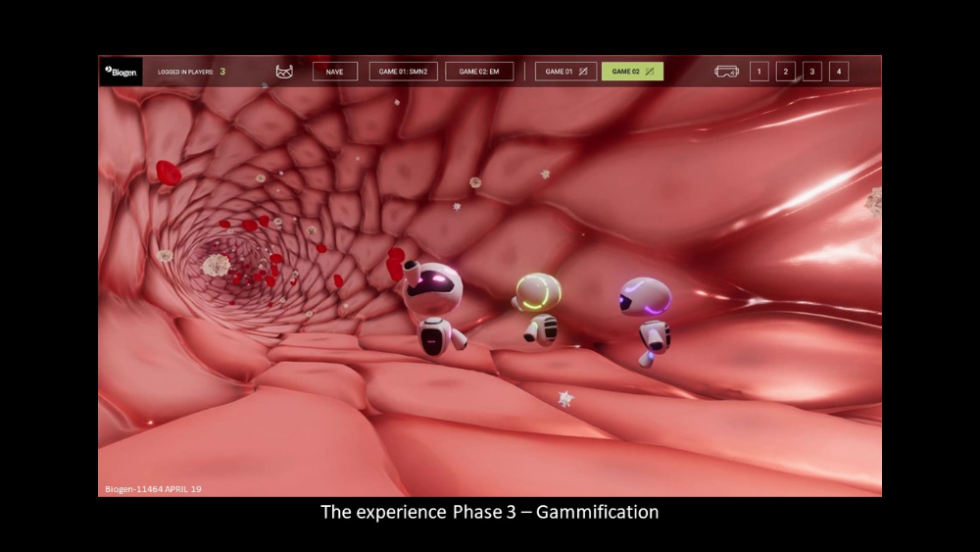Screen dimensions: 980x552
Task: Click 'Biogen-11464 APRIL 19' text
Action: point(153,489)
